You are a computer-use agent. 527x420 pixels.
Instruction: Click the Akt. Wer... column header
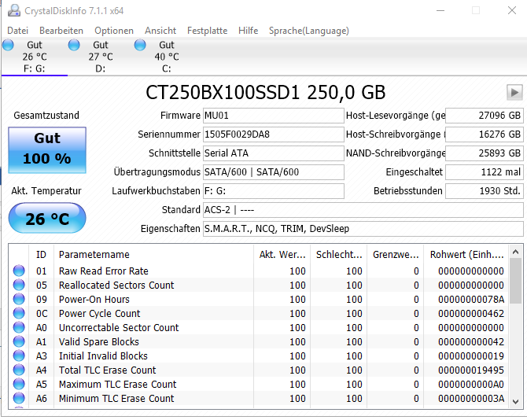pos(282,254)
